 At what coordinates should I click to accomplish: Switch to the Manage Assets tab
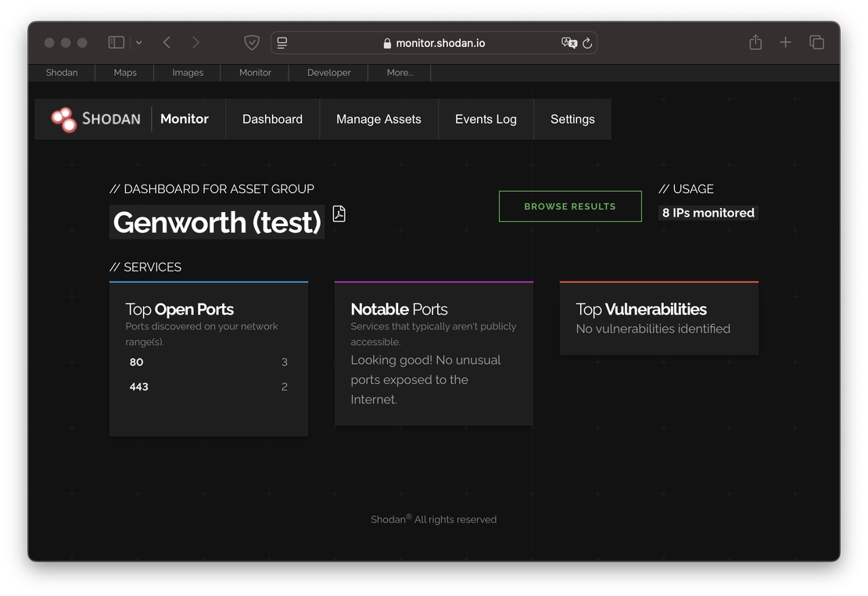click(x=378, y=119)
